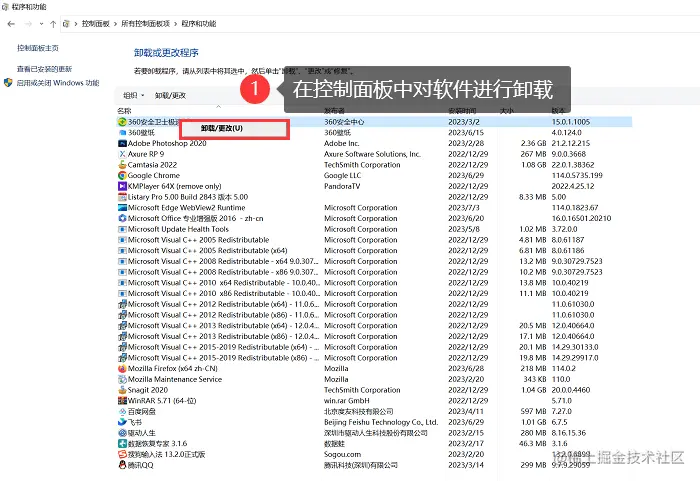Image resolution: width=700 pixels, height=481 pixels.
Task: Click the 驱动人生 program icon
Action: click(x=122, y=433)
